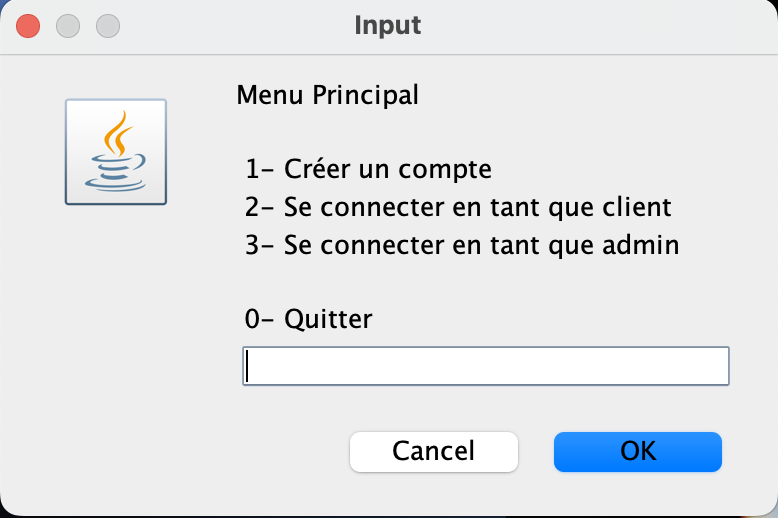
Task: Click the "0-" number before Quitter
Action: 258,319
